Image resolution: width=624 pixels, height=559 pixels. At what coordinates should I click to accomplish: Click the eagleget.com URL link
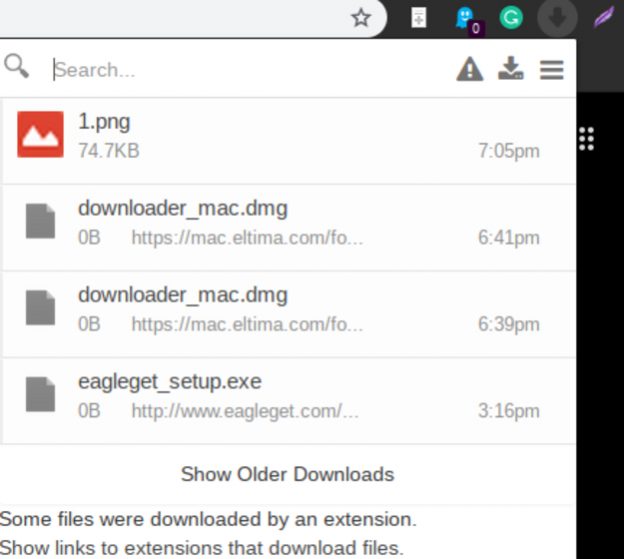(245, 411)
